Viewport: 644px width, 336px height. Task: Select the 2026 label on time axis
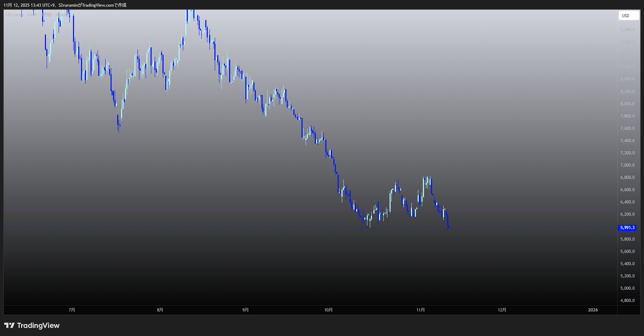[x=593, y=310]
